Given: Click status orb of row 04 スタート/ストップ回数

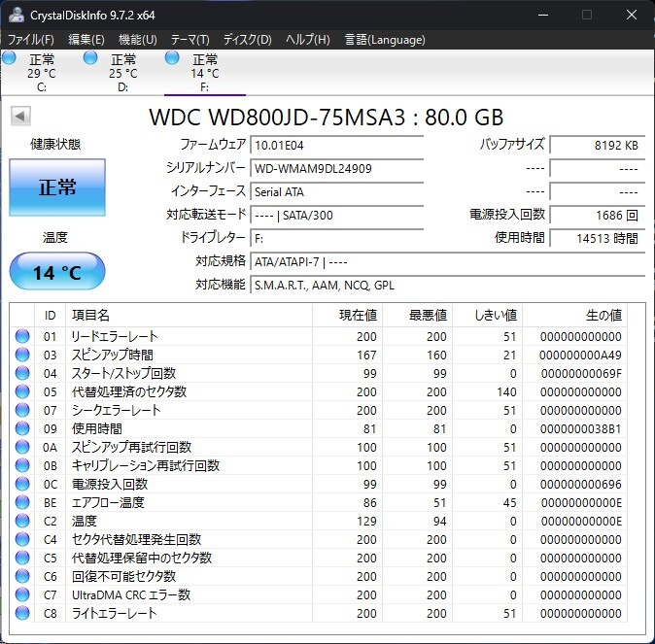Looking at the screenshot, I should pyautogui.click(x=22, y=373).
